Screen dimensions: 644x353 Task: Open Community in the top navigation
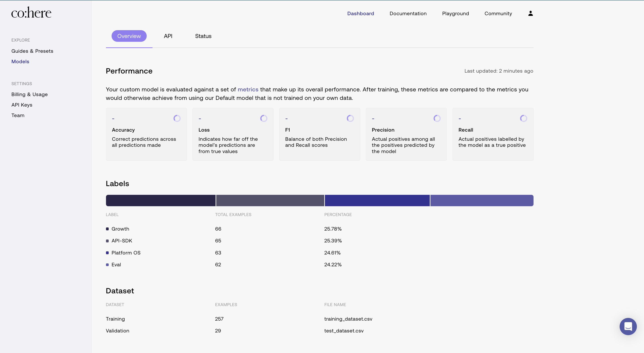[498, 13]
